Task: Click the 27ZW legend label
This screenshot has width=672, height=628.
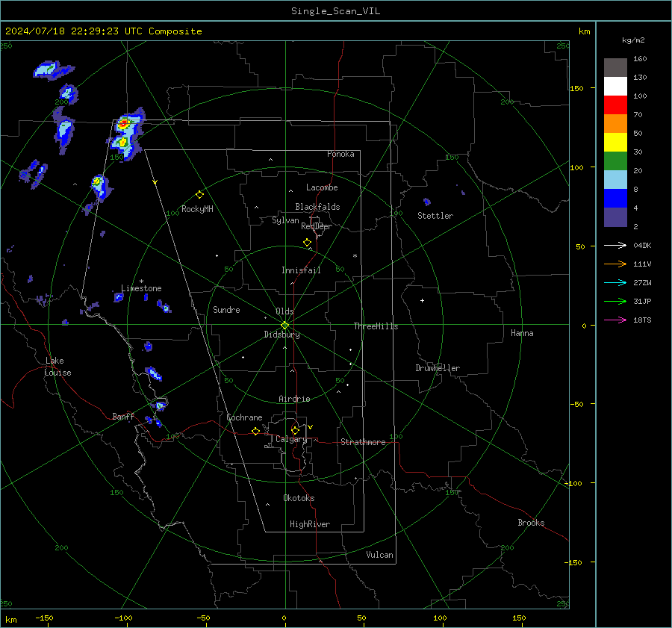Action: click(642, 283)
